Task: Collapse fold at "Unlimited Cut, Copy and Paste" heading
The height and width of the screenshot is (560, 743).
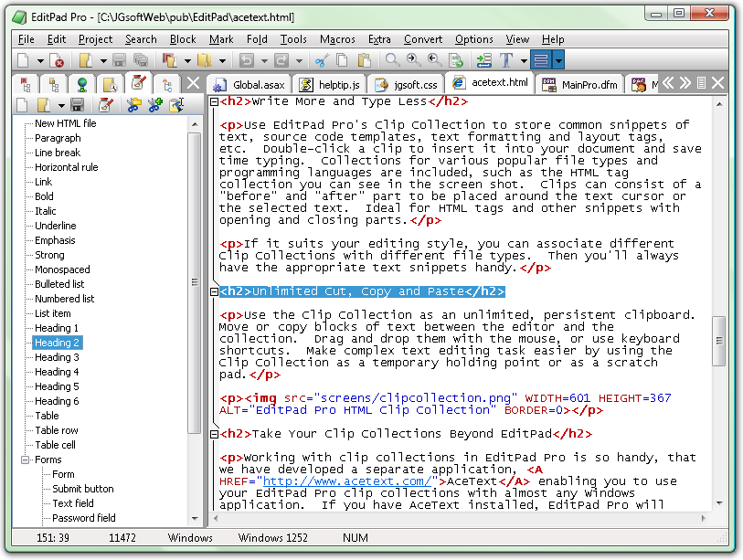Action: point(214,291)
